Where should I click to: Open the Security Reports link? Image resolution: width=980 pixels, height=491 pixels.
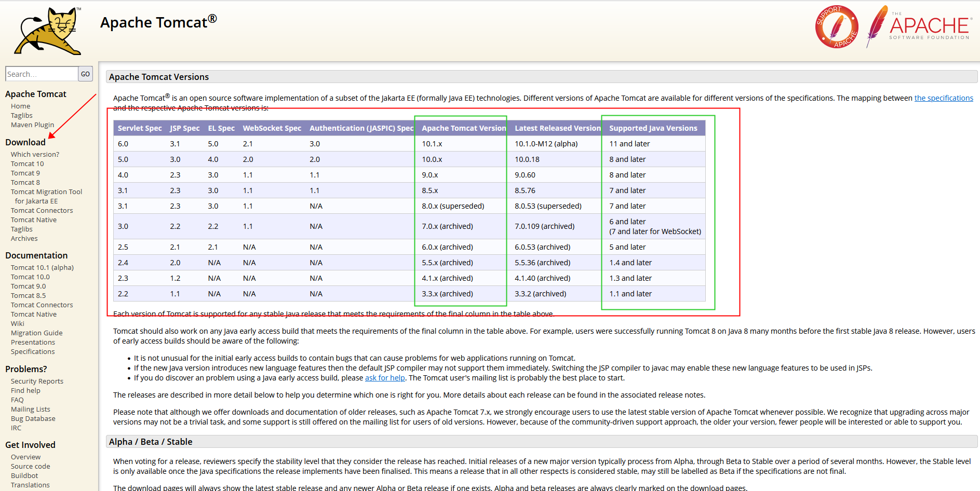37,381
